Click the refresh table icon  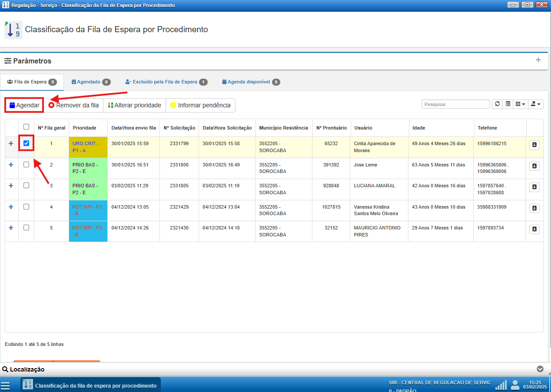497,104
